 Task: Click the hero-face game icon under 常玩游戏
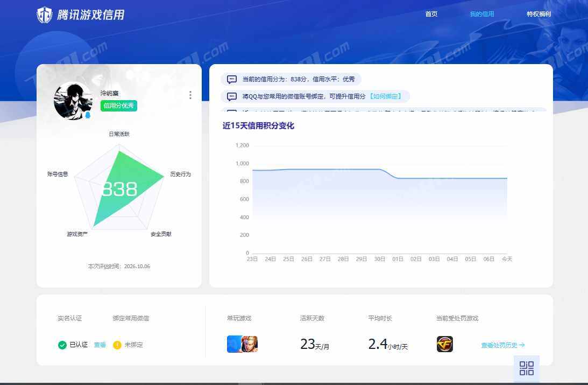[250, 344]
